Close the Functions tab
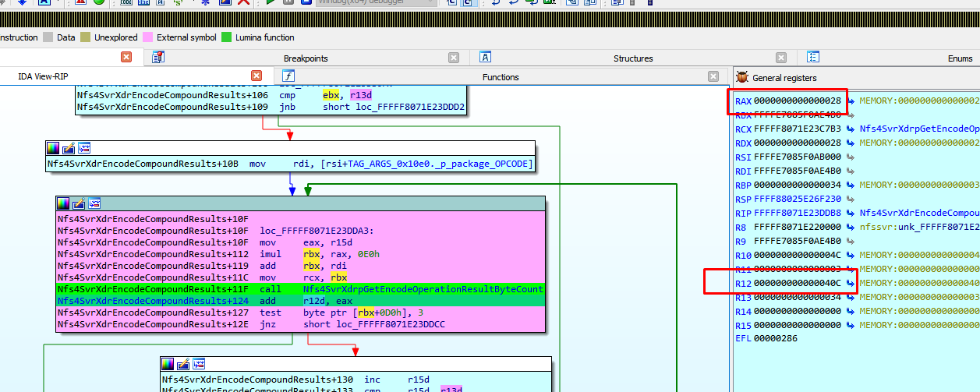Screen dimensions: 980x392 (x=713, y=76)
